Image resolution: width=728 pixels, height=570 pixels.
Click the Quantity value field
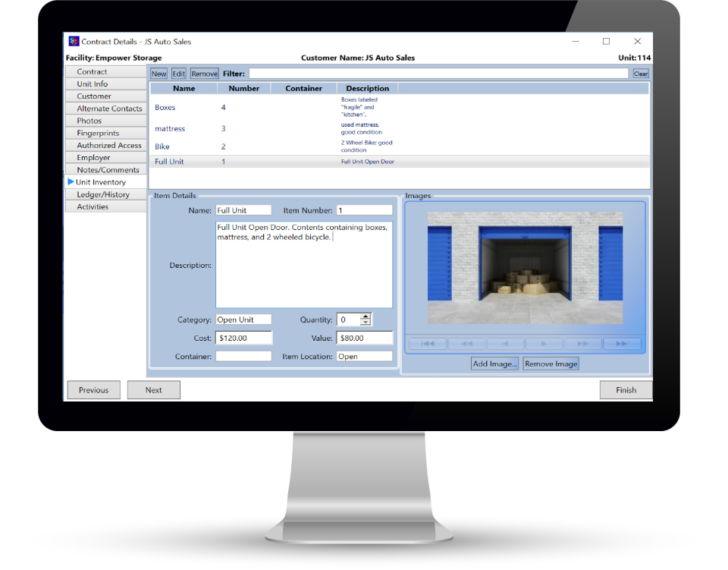[x=349, y=320]
